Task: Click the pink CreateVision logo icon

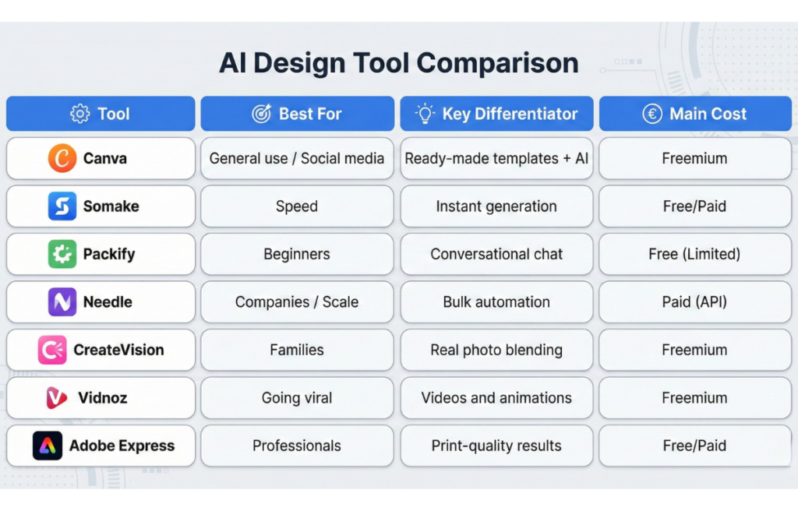Action: pyautogui.click(x=52, y=350)
